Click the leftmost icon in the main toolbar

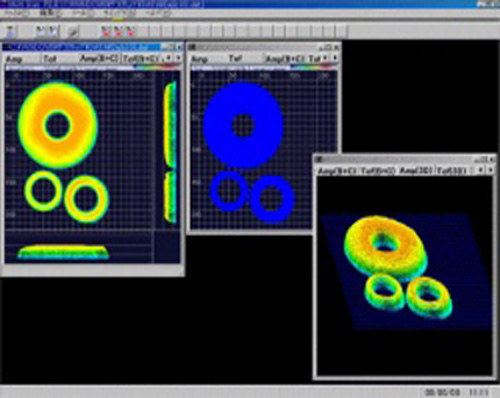(x=10, y=31)
